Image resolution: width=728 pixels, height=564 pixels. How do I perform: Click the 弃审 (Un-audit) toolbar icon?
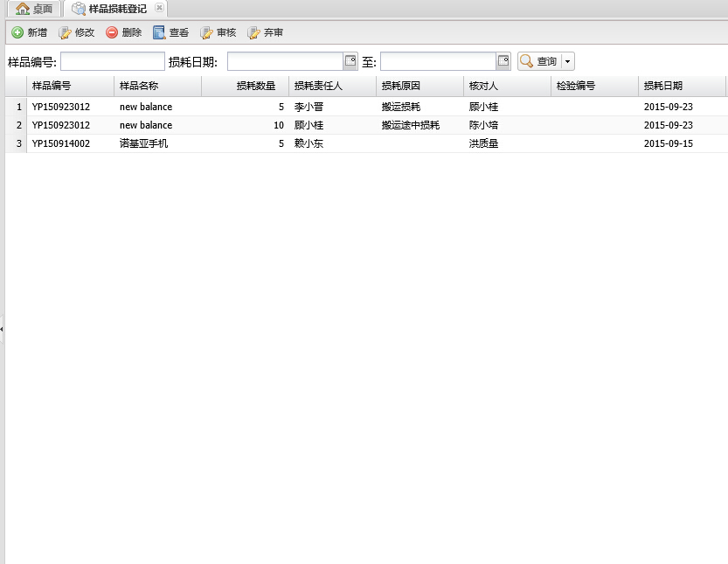pos(253,32)
